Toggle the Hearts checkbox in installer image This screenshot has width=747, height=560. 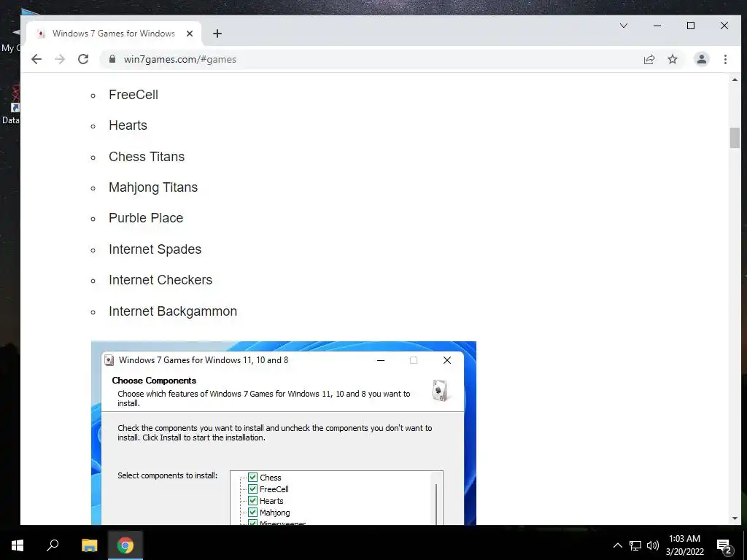(x=252, y=501)
